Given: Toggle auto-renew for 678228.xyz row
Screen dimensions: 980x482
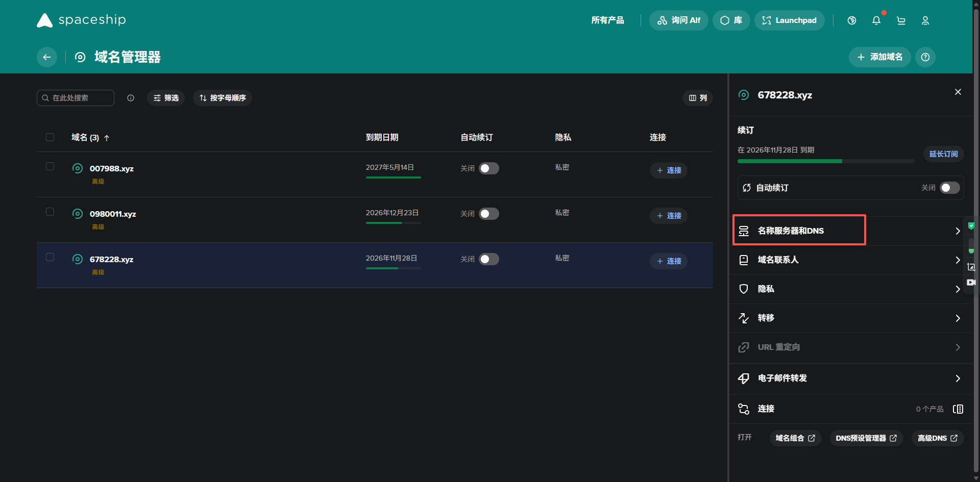Looking at the screenshot, I should 489,259.
